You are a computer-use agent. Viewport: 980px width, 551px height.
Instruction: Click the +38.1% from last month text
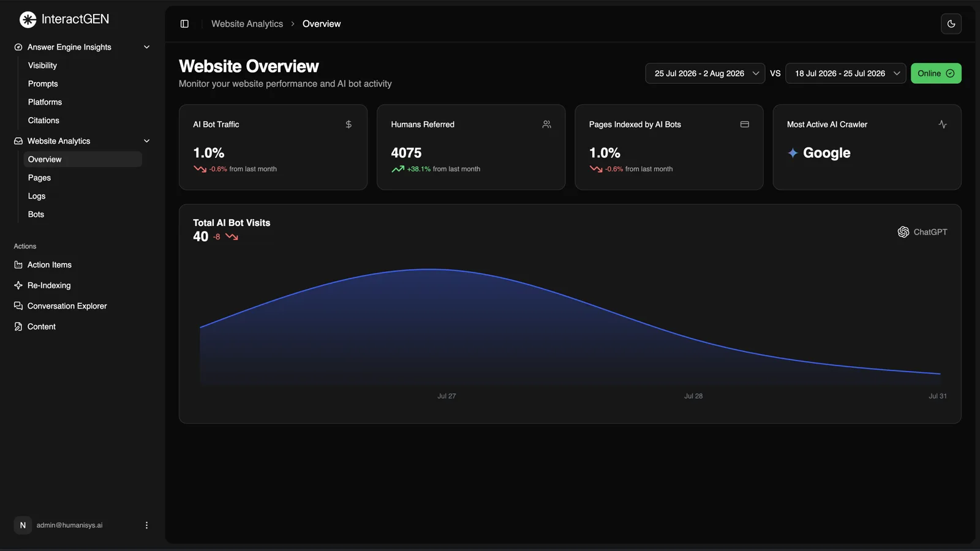(444, 169)
